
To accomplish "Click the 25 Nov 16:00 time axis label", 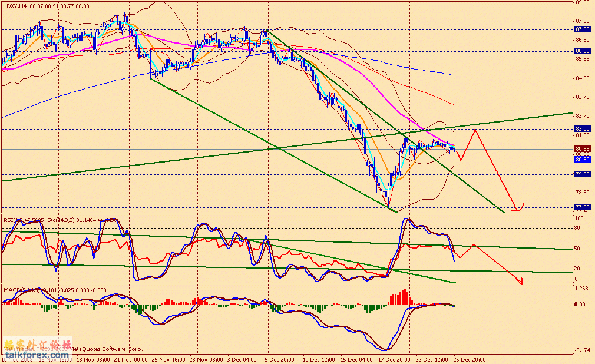I will pyautogui.click(x=168, y=359).
